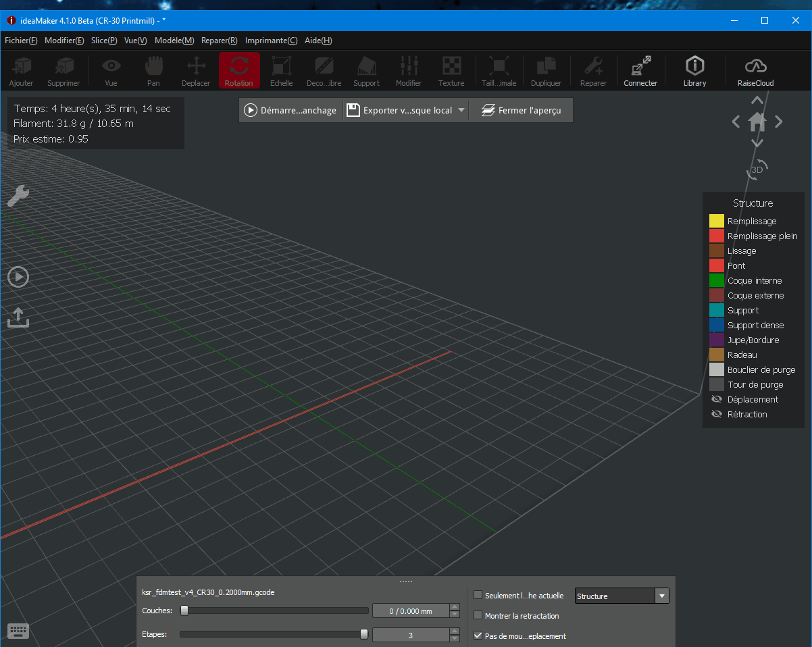
Task: Show Déplacement moves via eye icon
Action: click(x=717, y=399)
